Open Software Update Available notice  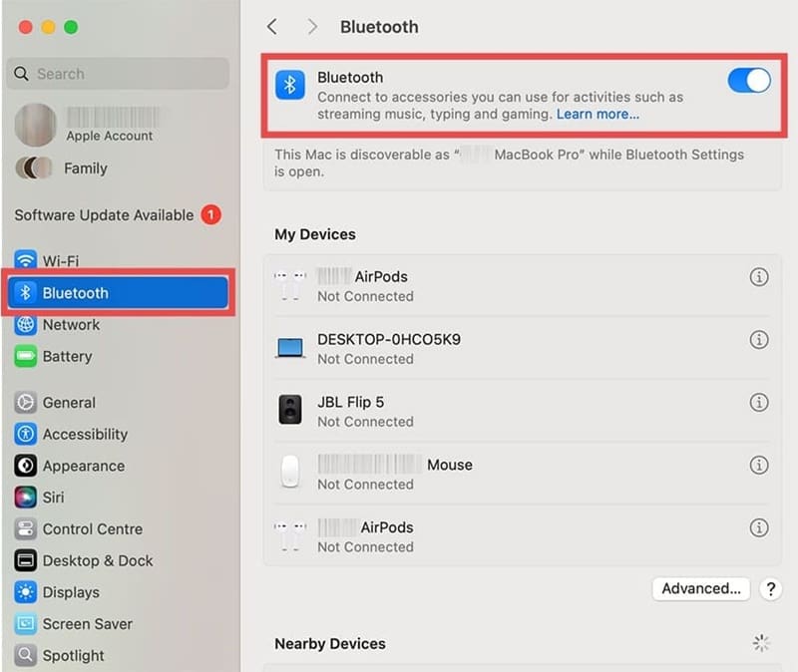pyautogui.click(x=104, y=215)
